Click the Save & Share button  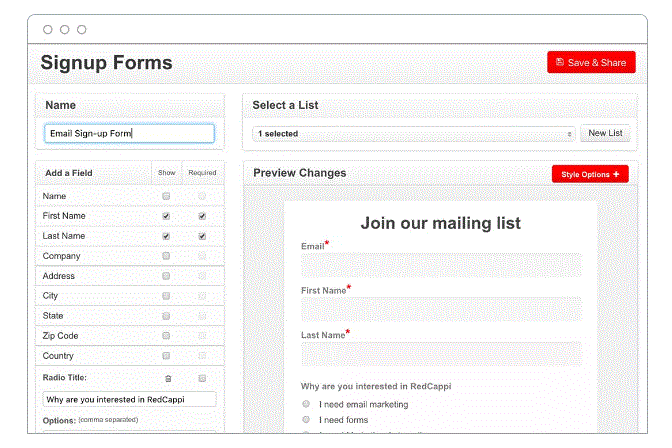coord(591,62)
